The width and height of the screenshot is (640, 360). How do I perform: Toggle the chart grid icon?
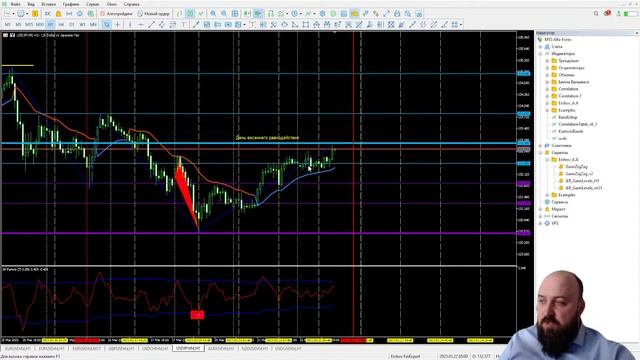235,13
